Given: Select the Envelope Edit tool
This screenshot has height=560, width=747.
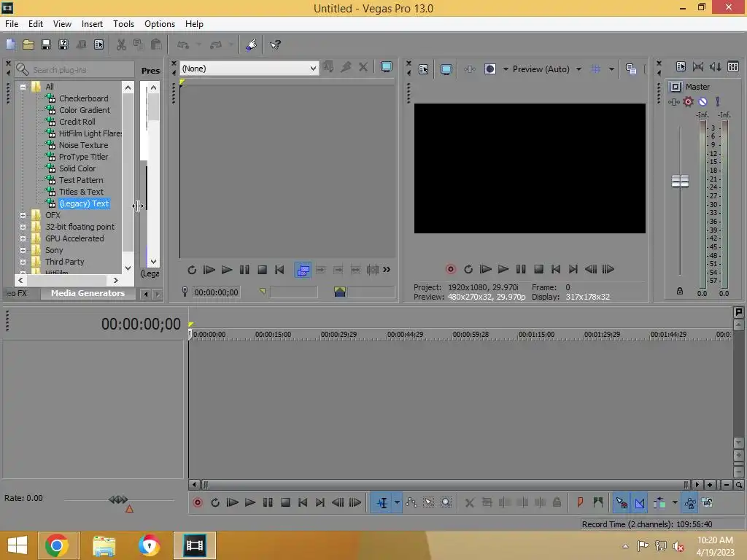Looking at the screenshot, I should point(411,502).
